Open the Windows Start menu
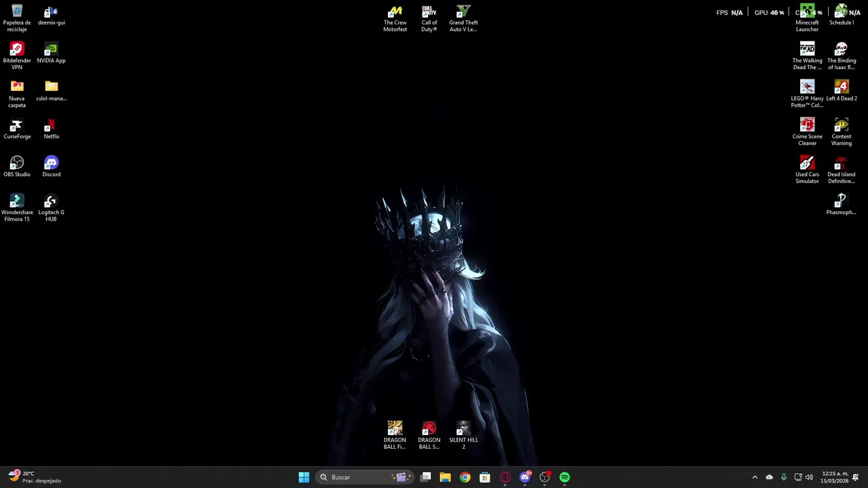The height and width of the screenshot is (488, 868). click(x=304, y=477)
